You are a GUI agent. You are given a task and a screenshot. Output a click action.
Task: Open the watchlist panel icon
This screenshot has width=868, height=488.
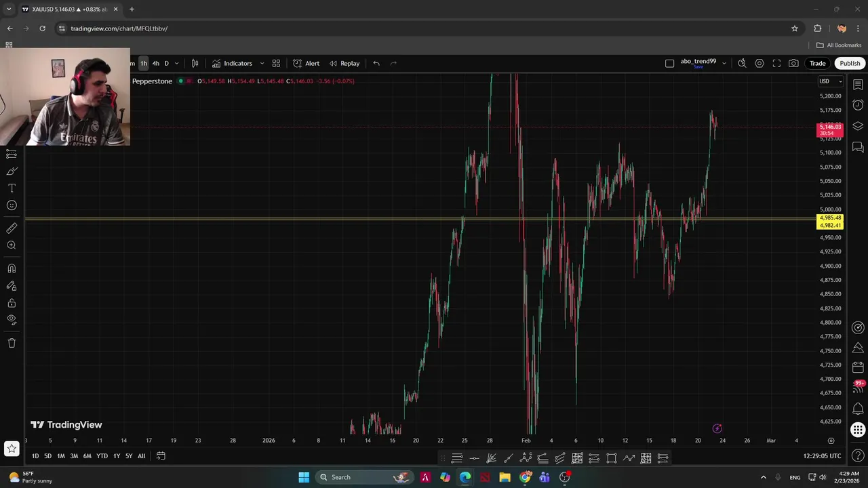[858, 84]
